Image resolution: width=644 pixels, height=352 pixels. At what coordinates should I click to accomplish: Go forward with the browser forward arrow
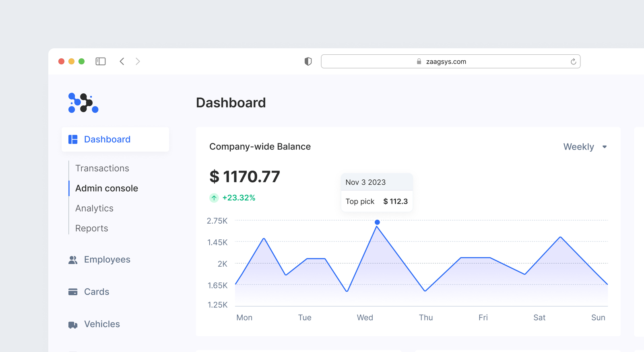point(138,61)
